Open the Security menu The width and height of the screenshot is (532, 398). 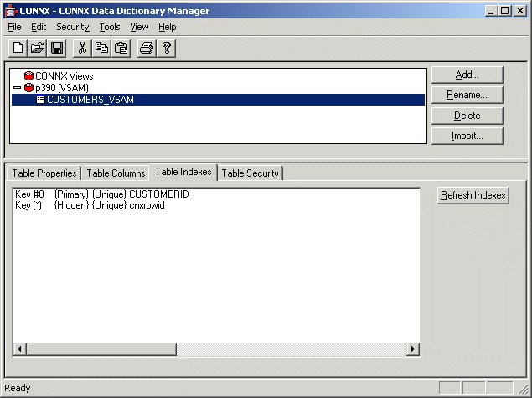click(x=73, y=27)
